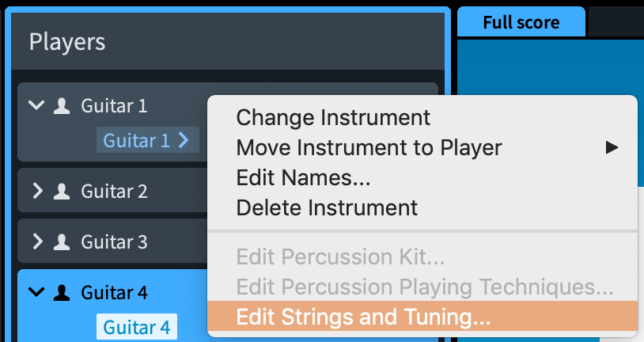Click the Players panel header

67,42
